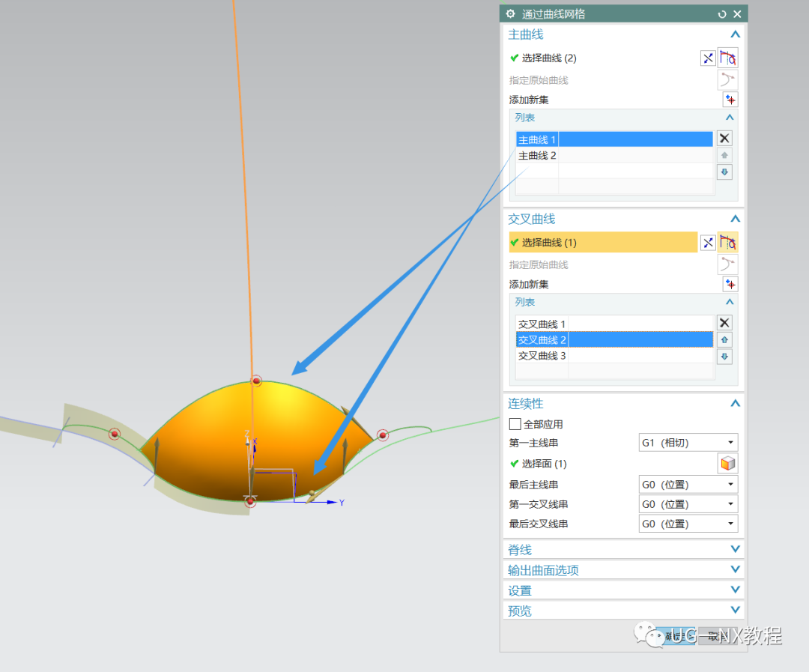This screenshot has width=809, height=672.
Task: Click reverse direction icon in 主曲线 section
Action: [708, 58]
